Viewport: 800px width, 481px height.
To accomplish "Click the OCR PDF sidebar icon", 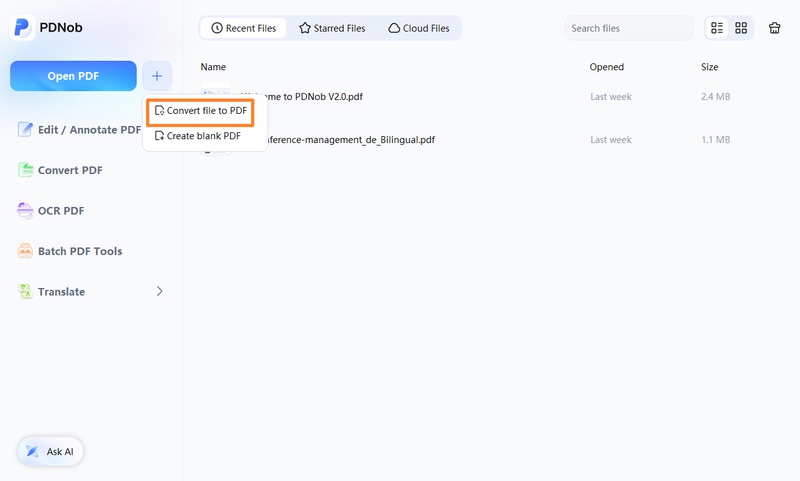I will (25, 210).
